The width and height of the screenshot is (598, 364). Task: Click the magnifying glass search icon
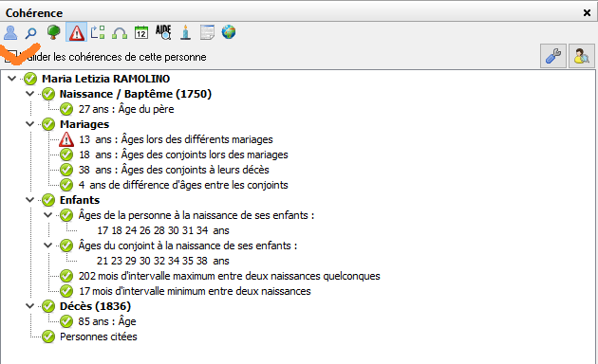(31, 33)
